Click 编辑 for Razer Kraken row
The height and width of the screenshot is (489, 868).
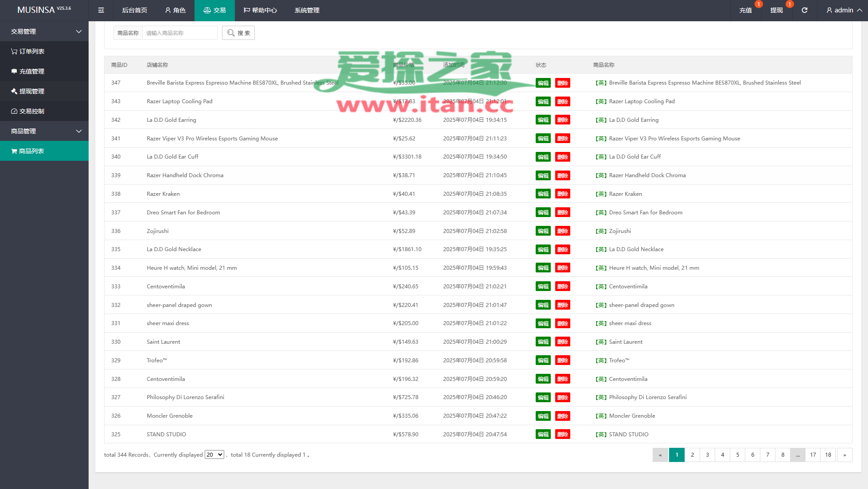(543, 194)
